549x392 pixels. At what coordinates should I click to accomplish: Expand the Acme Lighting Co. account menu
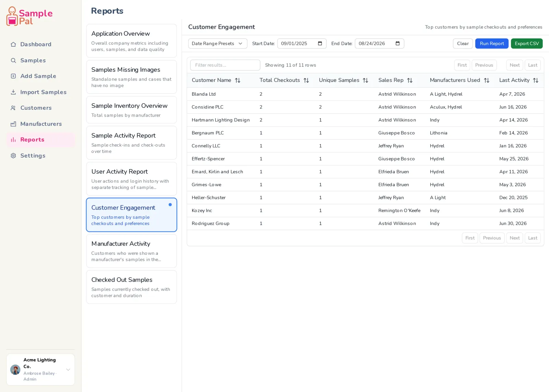[40, 370]
